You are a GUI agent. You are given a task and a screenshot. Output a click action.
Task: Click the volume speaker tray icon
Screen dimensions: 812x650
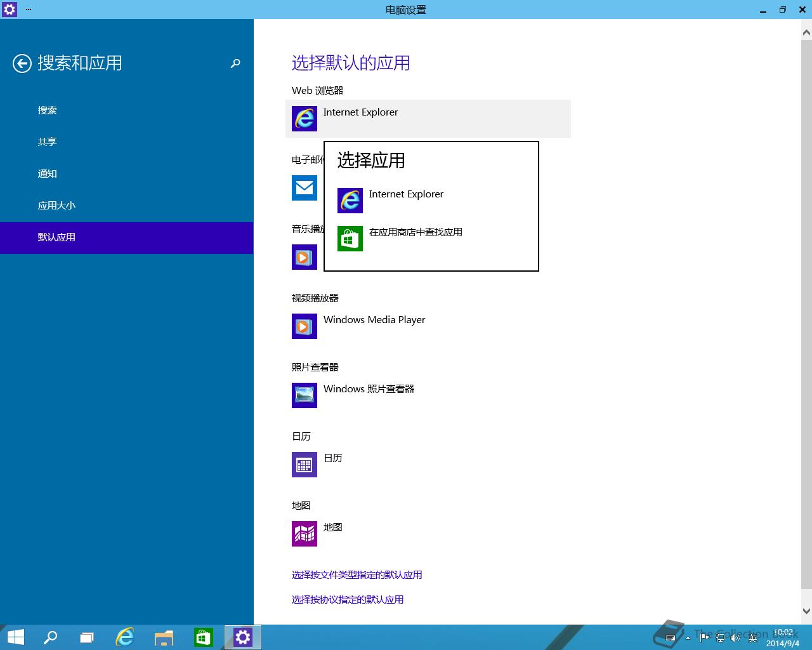point(736,638)
